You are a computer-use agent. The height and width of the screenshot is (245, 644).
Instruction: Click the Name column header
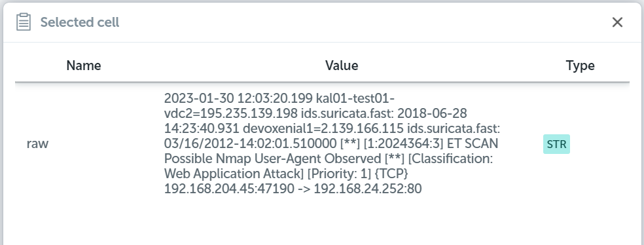point(84,66)
